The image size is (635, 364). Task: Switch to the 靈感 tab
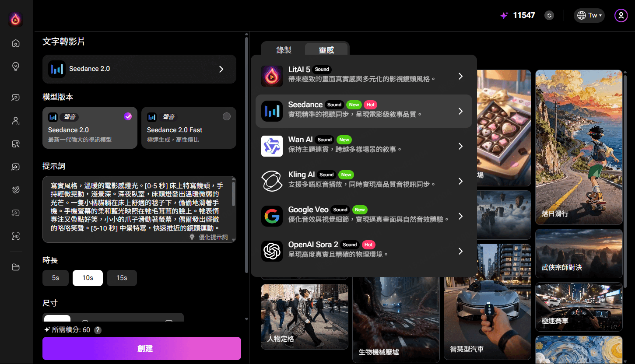tap(326, 49)
